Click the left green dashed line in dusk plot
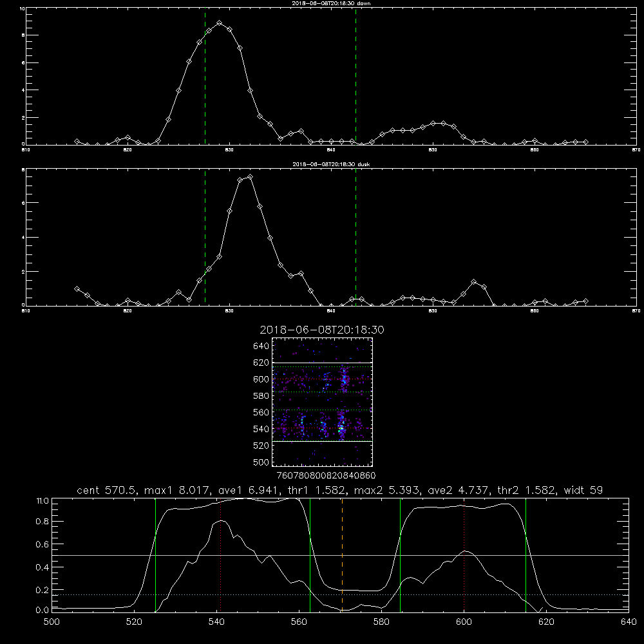The image size is (644, 644). 205,238
